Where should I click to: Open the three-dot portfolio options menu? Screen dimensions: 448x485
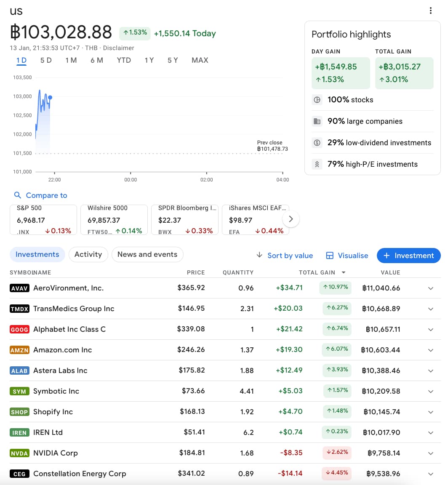(430, 11)
